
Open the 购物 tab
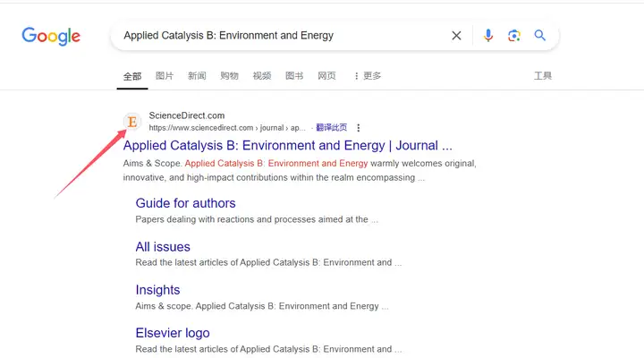tap(230, 76)
